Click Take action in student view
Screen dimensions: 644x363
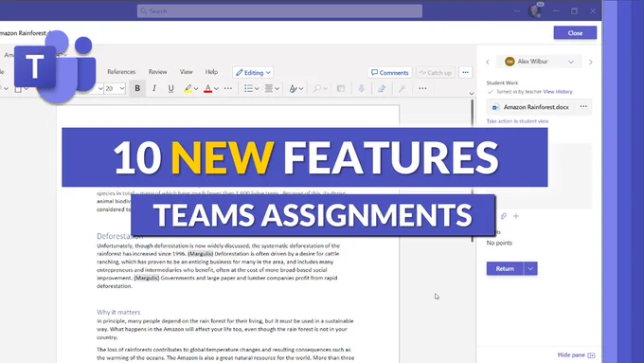(x=517, y=121)
